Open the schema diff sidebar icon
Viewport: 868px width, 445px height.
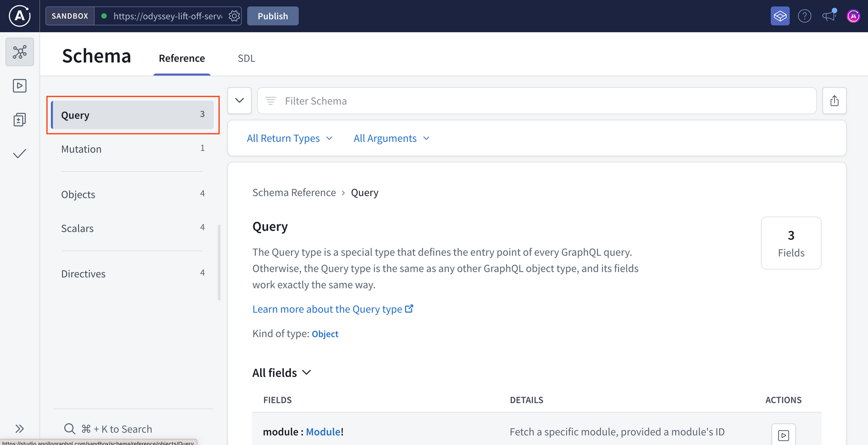[19, 120]
